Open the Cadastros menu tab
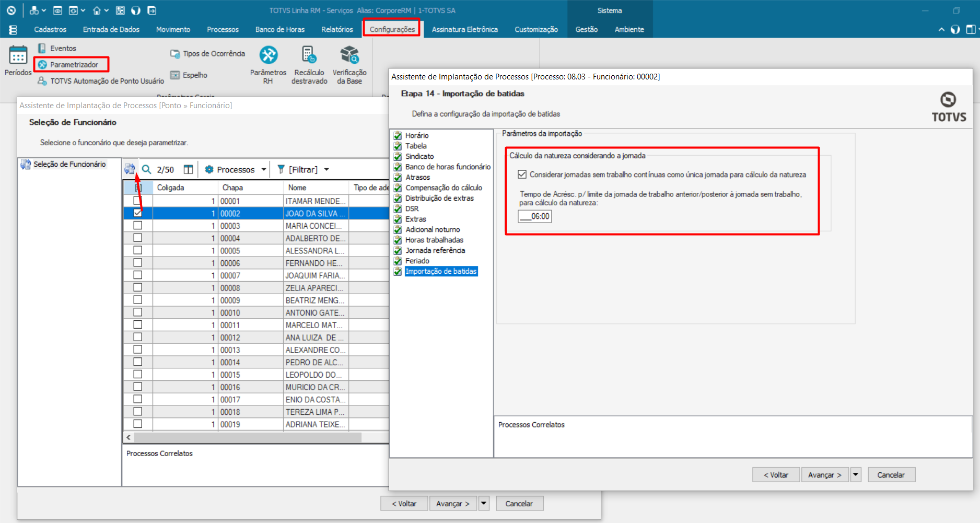The height and width of the screenshot is (523, 980). (50, 30)
